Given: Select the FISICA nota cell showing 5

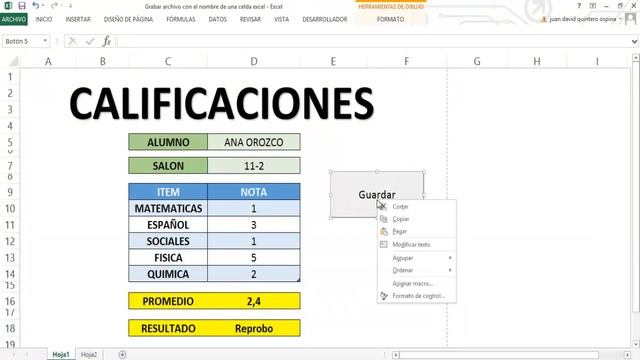Looking at the screenshot, I should pos(253,258).
